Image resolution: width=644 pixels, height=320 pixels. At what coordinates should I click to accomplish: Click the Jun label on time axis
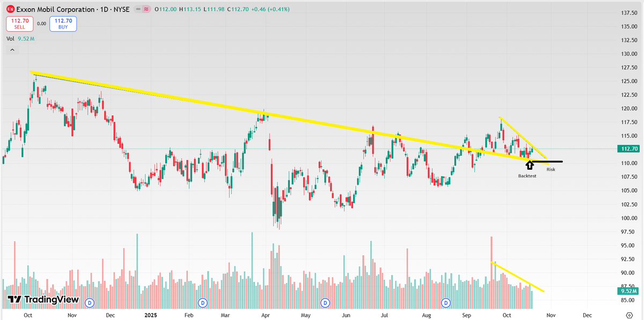pyautogui.click(x=346, y=315)
